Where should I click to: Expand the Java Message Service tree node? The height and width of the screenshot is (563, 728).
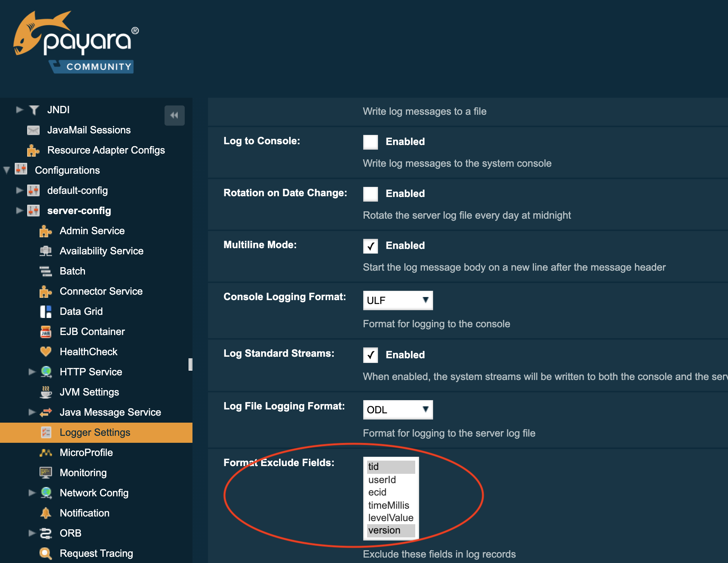coord(31,412)
